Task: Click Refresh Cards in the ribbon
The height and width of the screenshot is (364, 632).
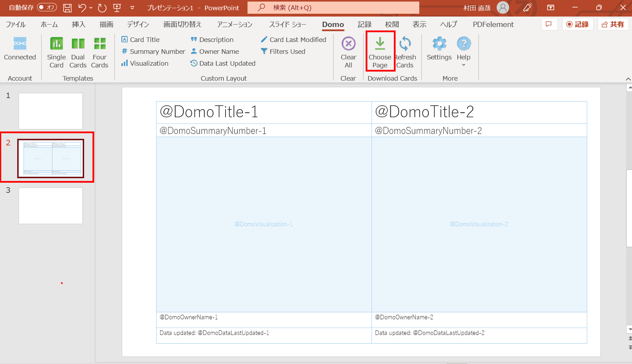Action: [x=405, y=52]
